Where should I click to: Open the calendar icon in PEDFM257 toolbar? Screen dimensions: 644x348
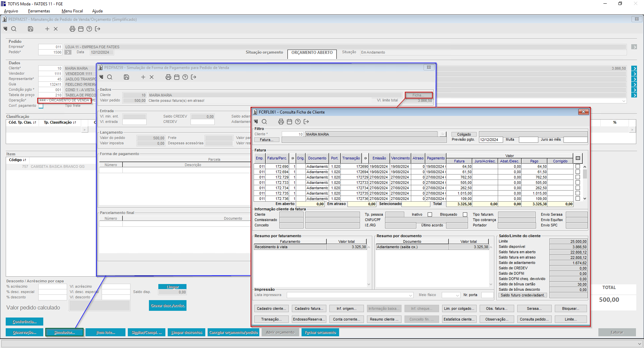tap(81, 29)
